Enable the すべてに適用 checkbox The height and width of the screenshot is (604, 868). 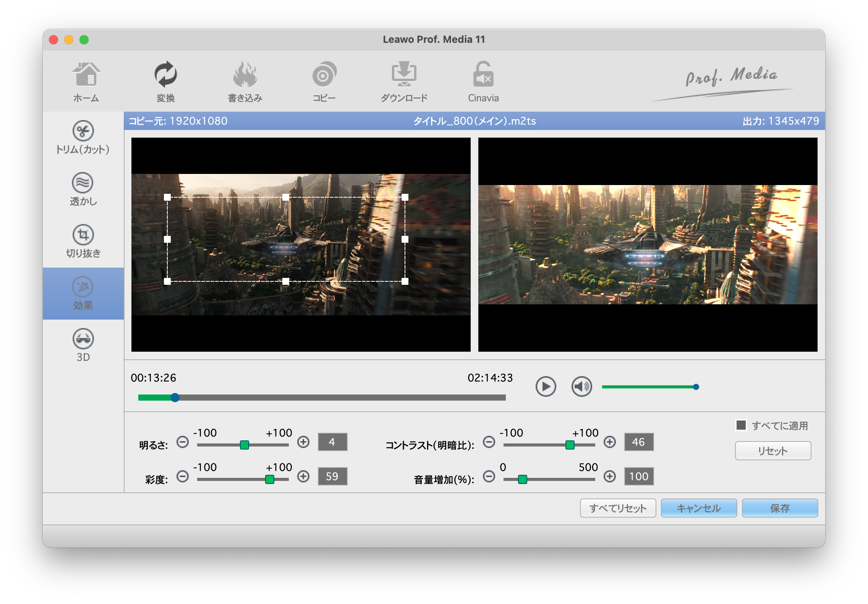(741, 425)
